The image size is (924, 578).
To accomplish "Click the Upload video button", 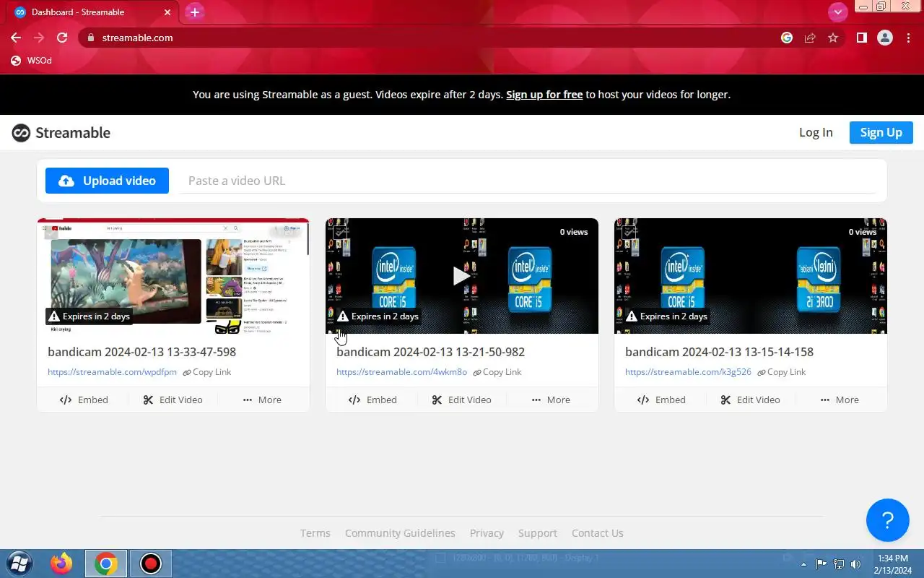I will pyautogui.click(x=107, y=181).
